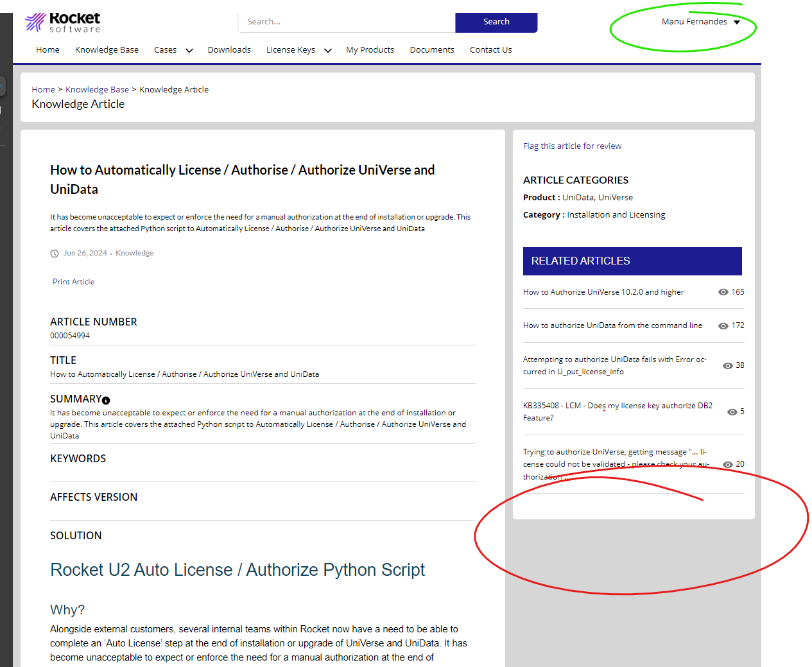
Task: Click the Rocket Software logo
Action: 62,21
